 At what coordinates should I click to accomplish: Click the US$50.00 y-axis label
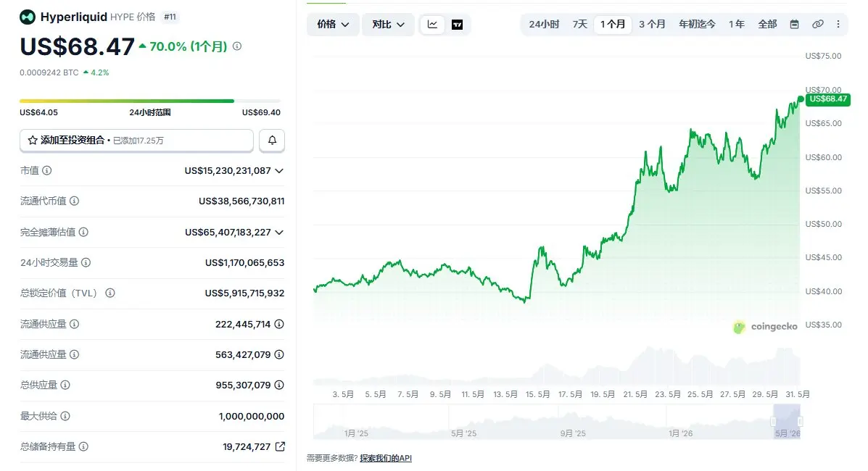[x=824, y=224]
